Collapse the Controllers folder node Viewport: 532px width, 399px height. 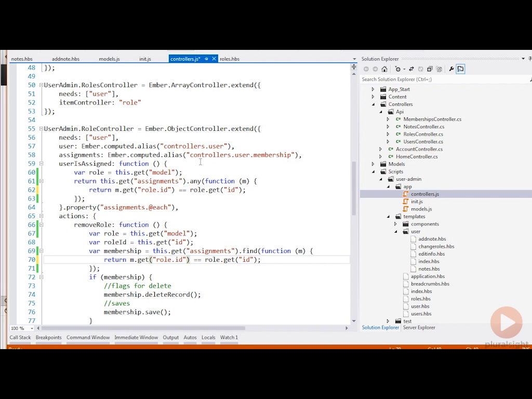pyautogui.click(x=373, y=104)
